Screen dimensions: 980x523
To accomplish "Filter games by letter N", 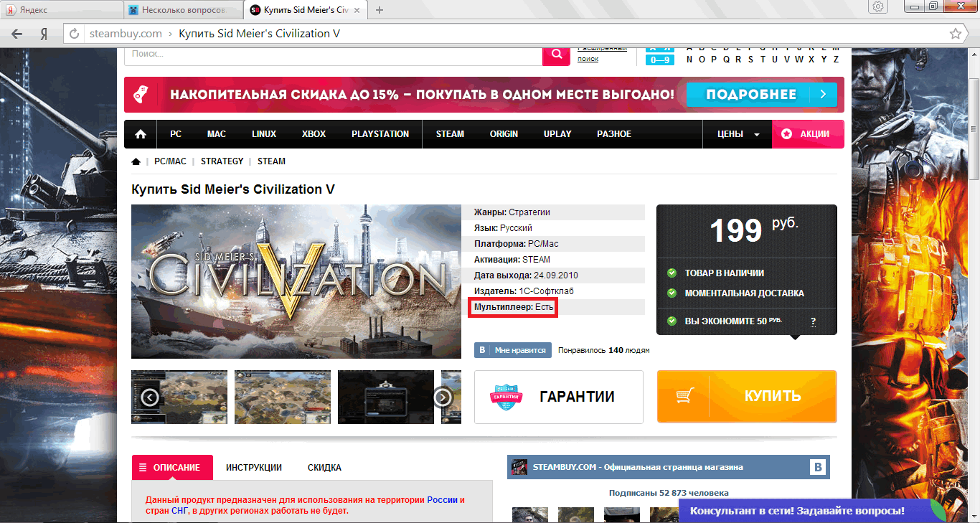I will pyautogui.click(x=690, y=60).
